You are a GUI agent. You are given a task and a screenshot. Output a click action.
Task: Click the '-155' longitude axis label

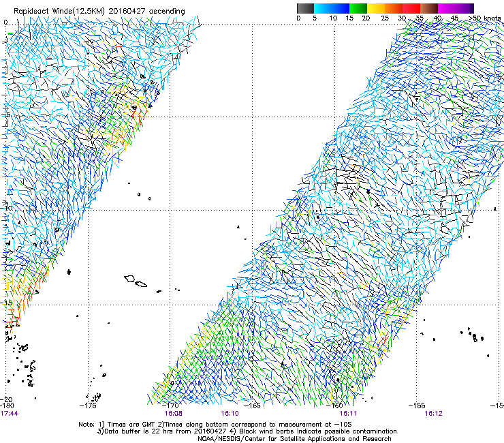[417, 406]
